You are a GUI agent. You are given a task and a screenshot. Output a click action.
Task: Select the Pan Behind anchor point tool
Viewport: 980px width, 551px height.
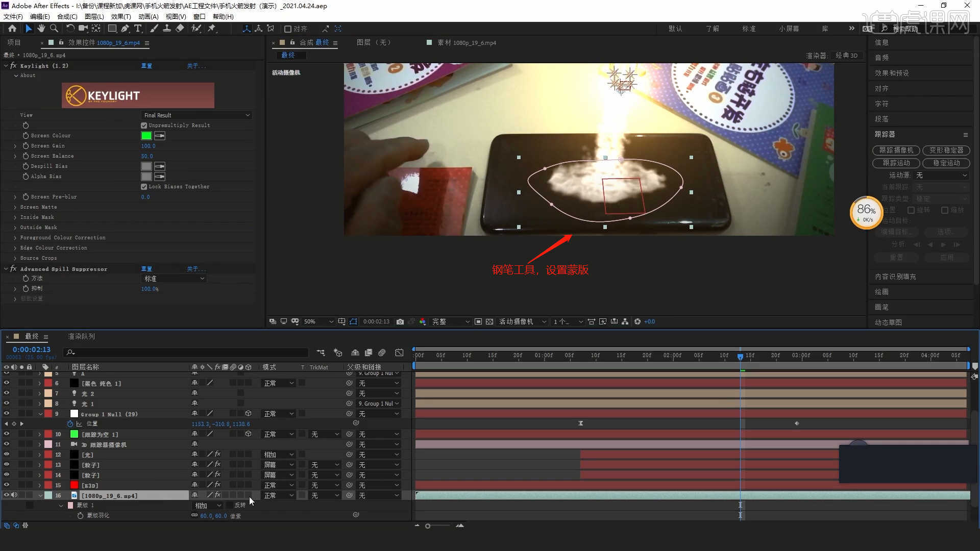coord(96,29)
